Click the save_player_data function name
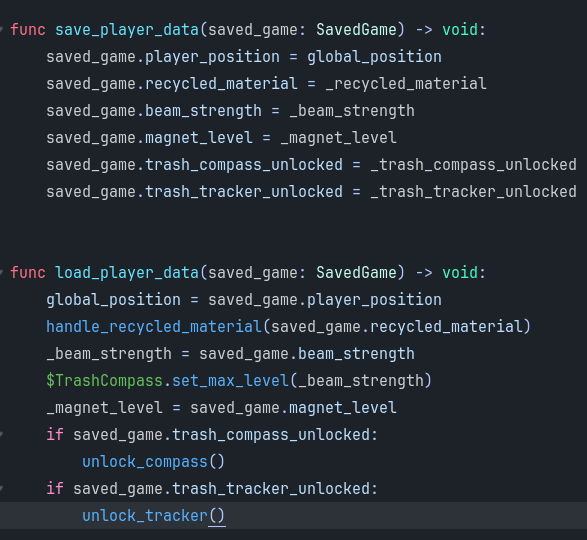Viewport: 587px width, 540px height. (x=127, y=30)
